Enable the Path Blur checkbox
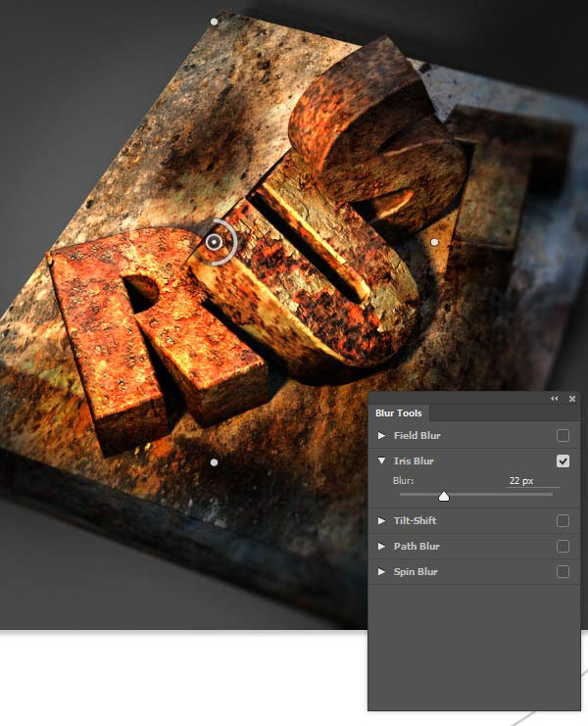Image resolution: width=588 pixels, height=726 pixels. tap(563, 547)
